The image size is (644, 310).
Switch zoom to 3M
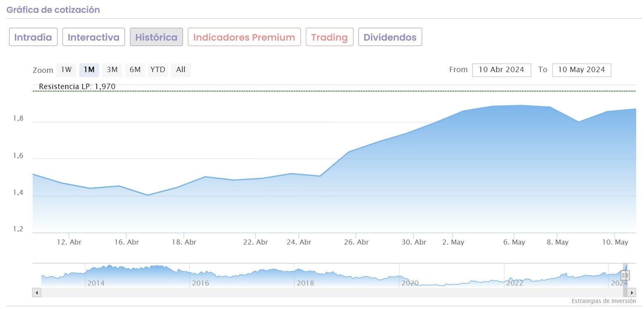pyautogui.click(x=112, y=70)
